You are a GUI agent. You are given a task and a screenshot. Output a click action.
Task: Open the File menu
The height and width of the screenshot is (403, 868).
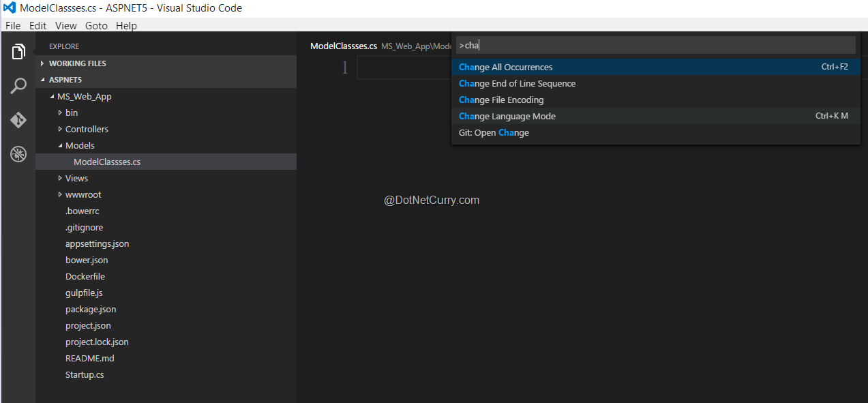13,26
